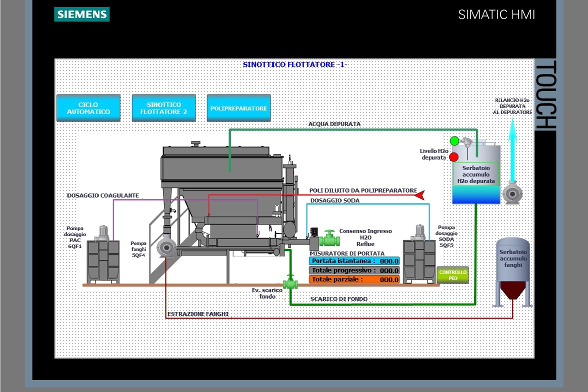The image size is (588, 392).
Task: Click the SINOTTICO FLOTTATORE -1- title
Action: (295, 64)
